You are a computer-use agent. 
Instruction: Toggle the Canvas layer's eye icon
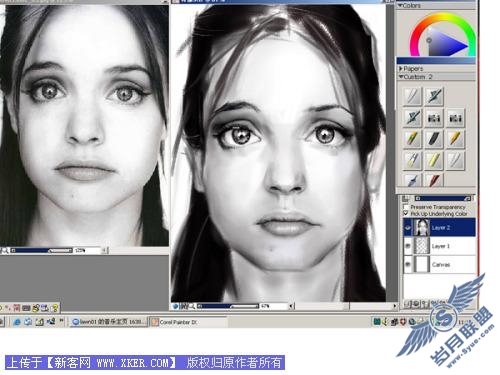(x=407, y=264)
